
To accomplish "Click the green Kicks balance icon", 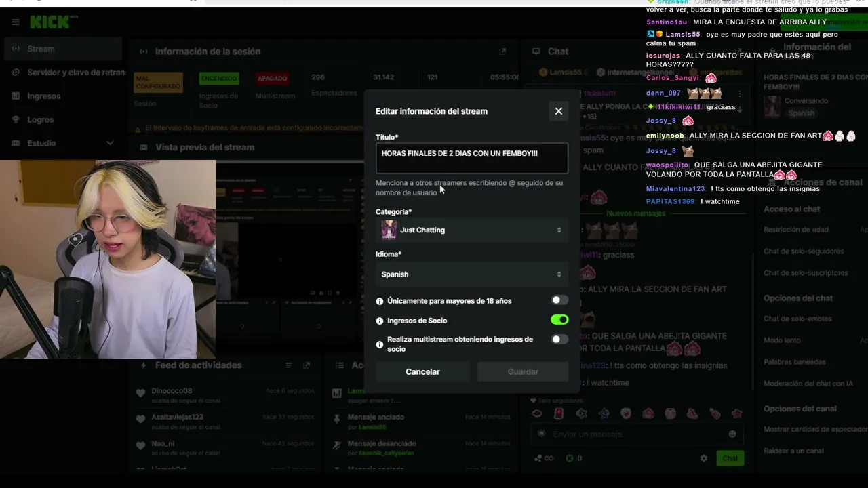I will pyautogui.click(x=570, y=458).
